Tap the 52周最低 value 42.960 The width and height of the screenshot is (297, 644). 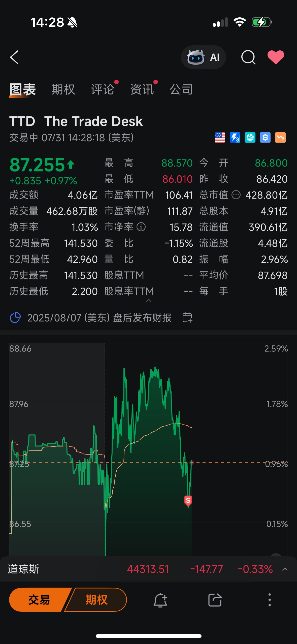click(82, 259)
